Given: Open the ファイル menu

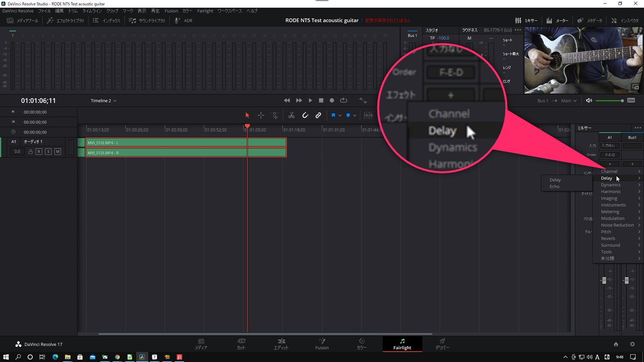Looking at the screenshot, I should [x=44, y=11].
